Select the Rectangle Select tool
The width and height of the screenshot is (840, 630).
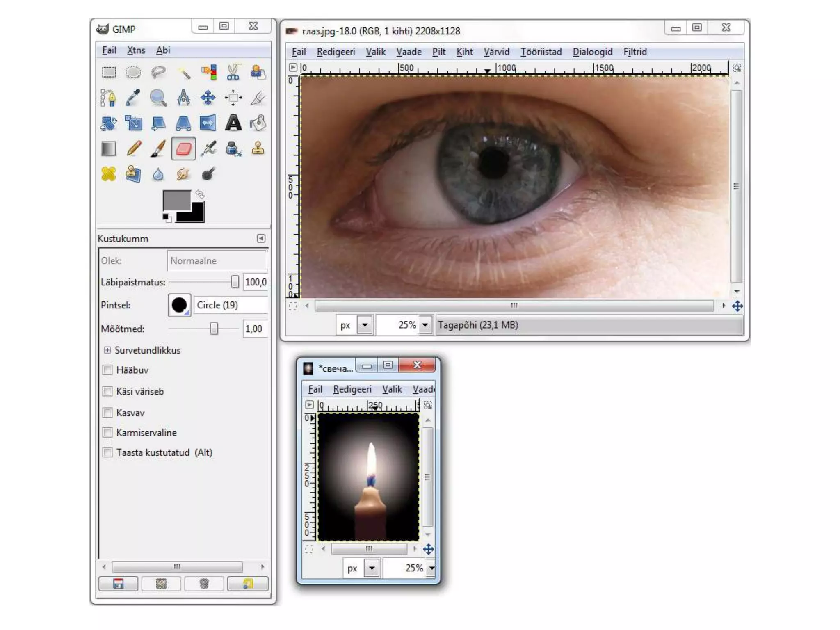coord(109,73)
